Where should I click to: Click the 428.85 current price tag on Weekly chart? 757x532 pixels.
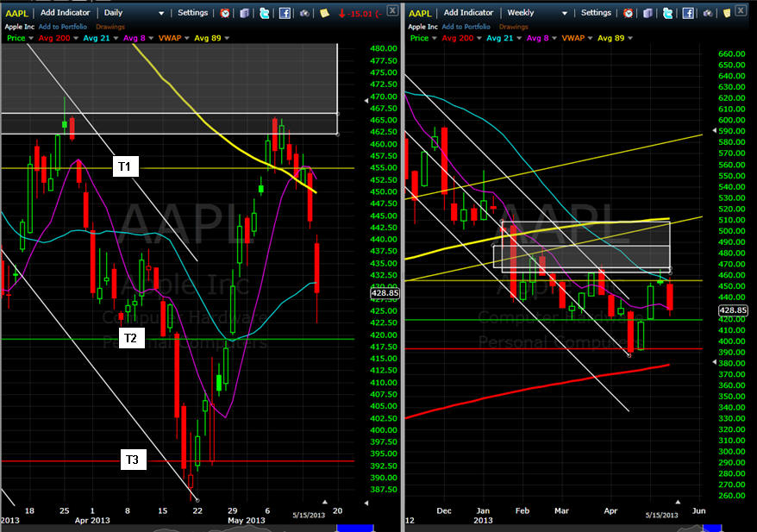(x=733, y=310)
